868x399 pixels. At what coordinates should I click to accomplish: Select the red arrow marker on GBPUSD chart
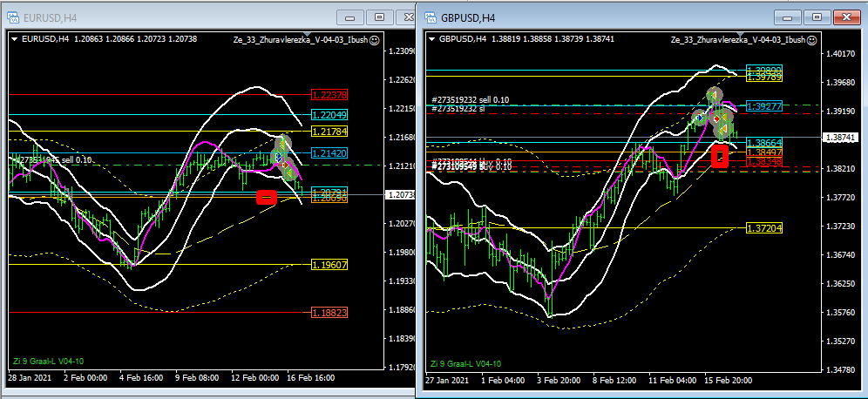(x=717, y=118)
